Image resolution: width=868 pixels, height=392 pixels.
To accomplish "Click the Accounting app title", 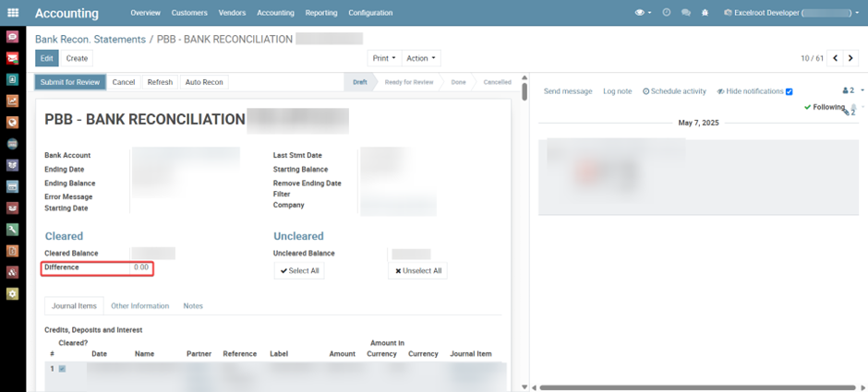I will tap(66, 13).
